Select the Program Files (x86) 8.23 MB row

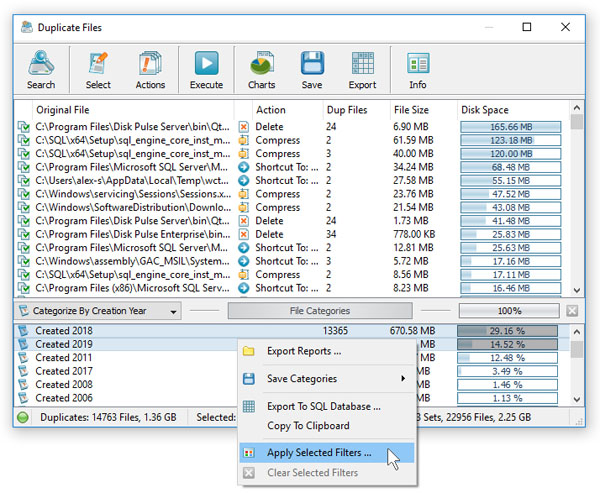pos(293,288)
